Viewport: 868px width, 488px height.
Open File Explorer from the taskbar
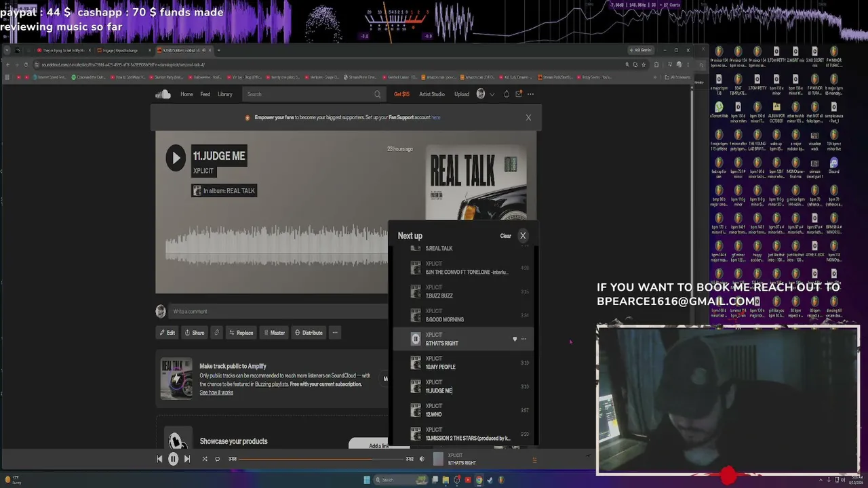(x=446, y=480)
